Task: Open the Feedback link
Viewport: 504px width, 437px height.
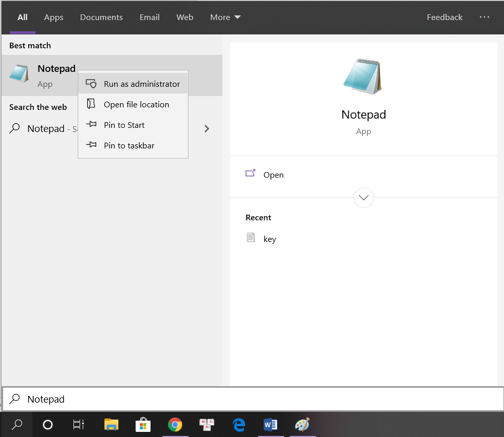Action: tap(444, 17)
